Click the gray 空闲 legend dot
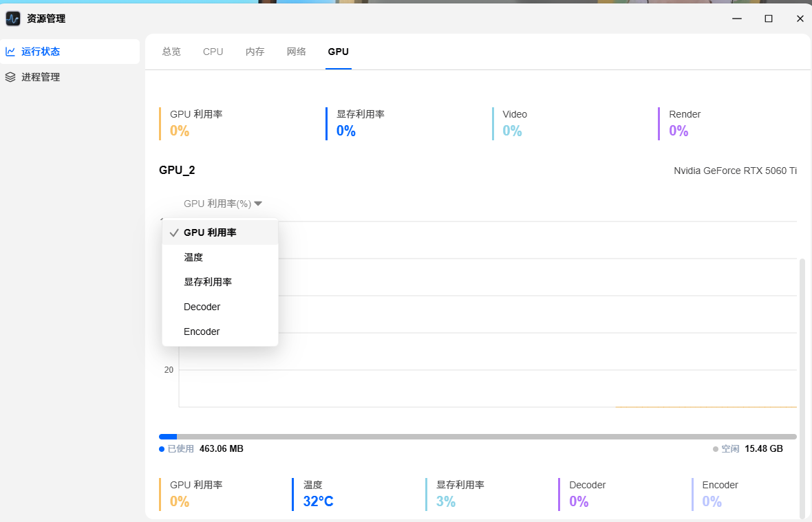This screenshot has width=812, height=522. point(716,449)
